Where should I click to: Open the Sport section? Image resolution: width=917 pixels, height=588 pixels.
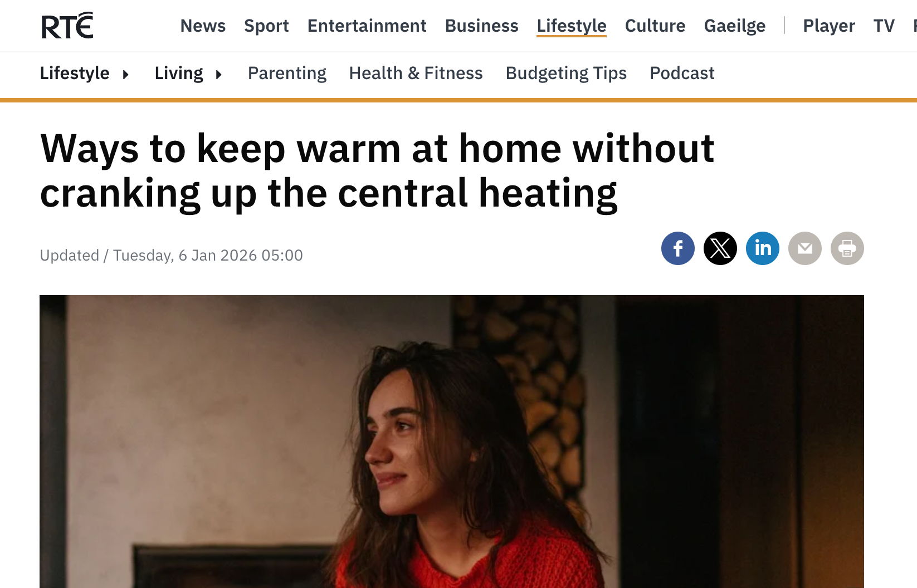click(266, 26)
